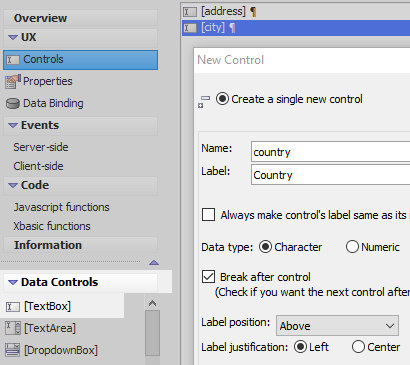Set label justification to Left
Image resolution: width=410 pixels, height=365 pixels.
[300, 347]
